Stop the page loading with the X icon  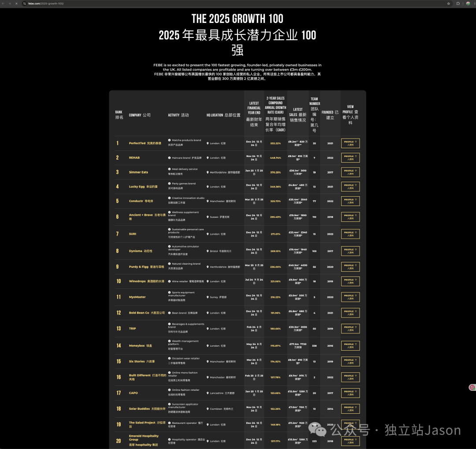coord(16,4)
